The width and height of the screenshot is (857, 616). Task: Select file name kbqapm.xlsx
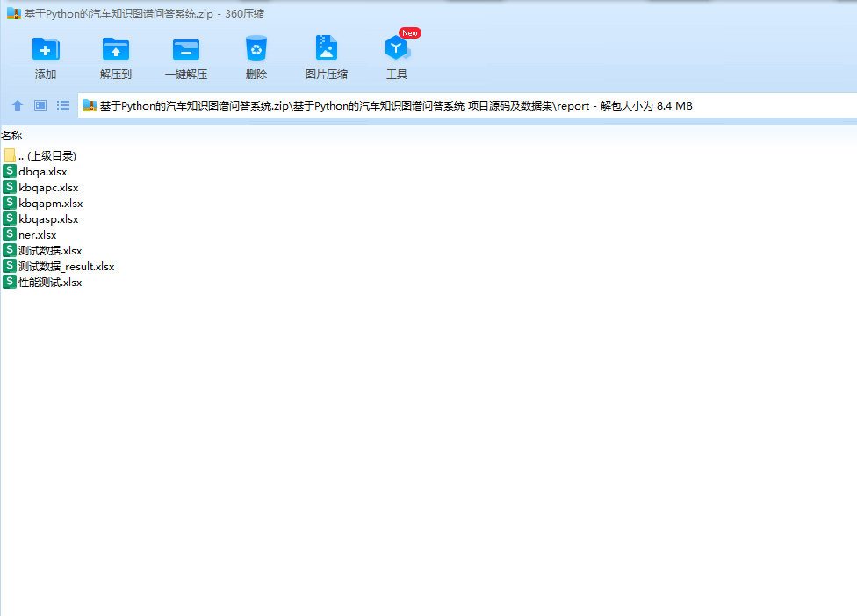(51, 204)
